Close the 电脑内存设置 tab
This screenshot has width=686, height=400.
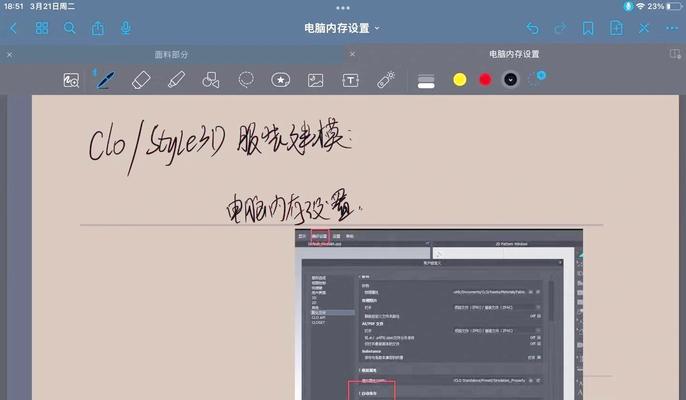(352, 54)
